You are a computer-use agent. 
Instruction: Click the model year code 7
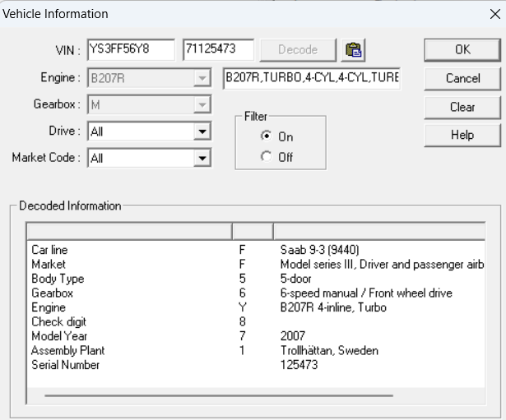[243, 336]
